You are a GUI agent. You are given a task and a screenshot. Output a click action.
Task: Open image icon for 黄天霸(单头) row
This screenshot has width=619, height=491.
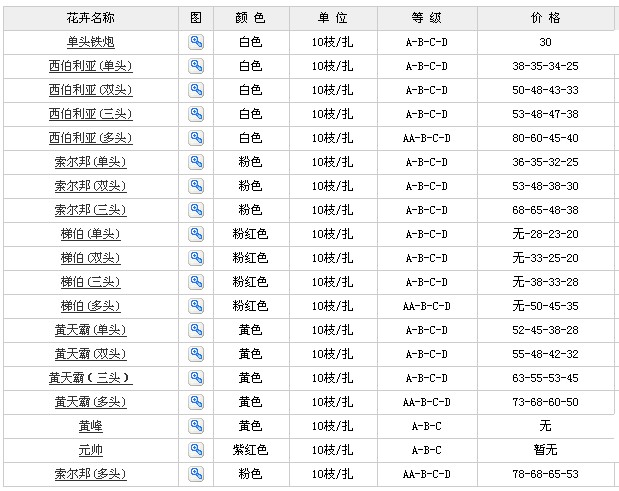[196, 330]
